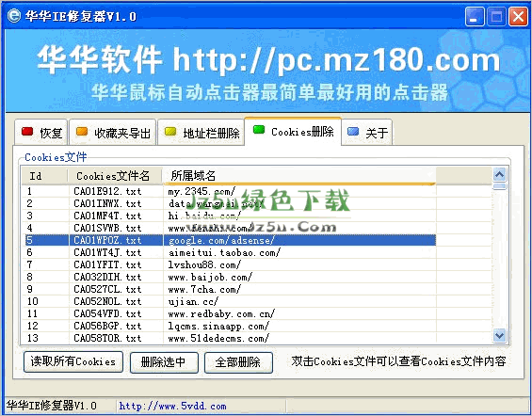Image resolution: width=532 pixels, height=416 pixels.
Task: Open the http://www.5vdd.com status bar link
Action: coord(172,406)
